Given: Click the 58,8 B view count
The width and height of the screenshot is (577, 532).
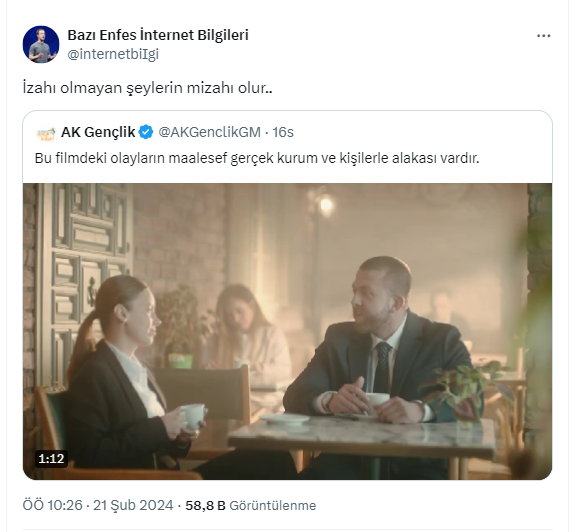Looking at the screenshot, I should [x=205, y=506].
